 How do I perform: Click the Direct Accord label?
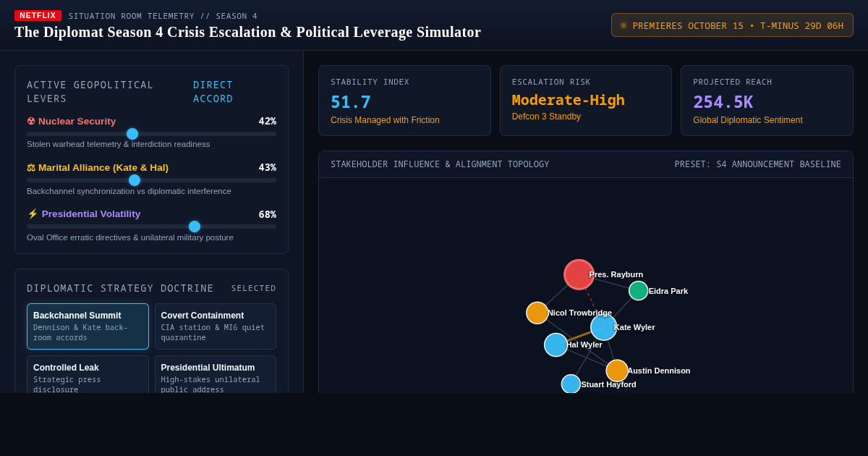tap(213, 92)
